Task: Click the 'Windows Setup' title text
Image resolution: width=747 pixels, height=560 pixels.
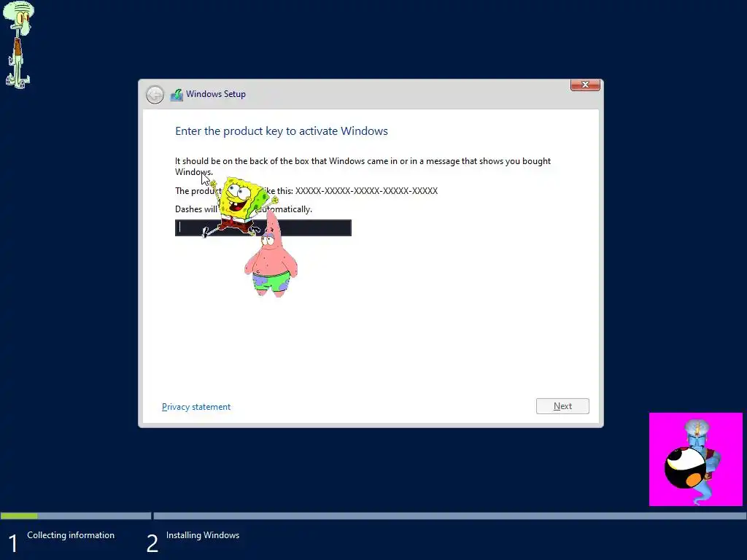Action: tap(216, 94)
